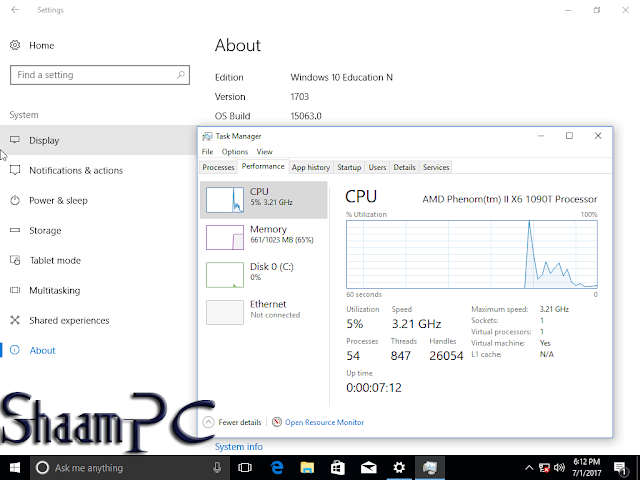This screenshot has width=640, height=480.
Task: Click the System info link
Action: (x=239, y=447)
